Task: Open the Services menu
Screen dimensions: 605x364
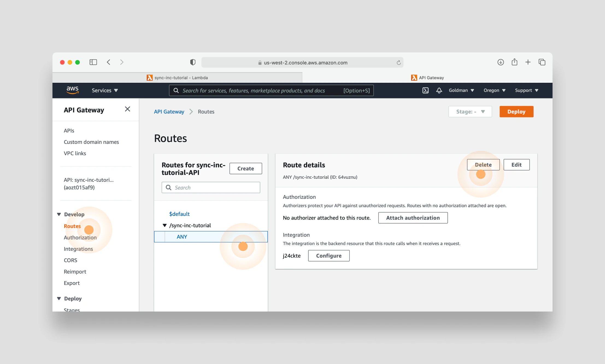Action: pos(105,90)
